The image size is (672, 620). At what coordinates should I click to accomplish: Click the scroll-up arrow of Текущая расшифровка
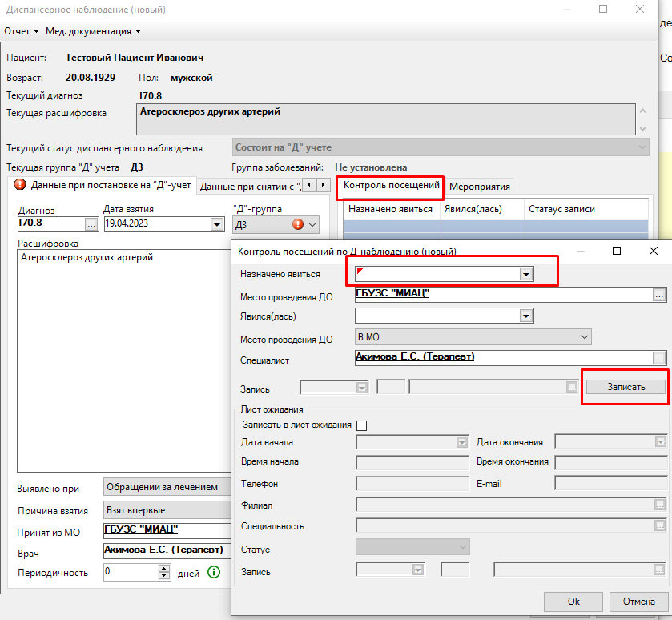pyautogui.click(x=642, y=111)
